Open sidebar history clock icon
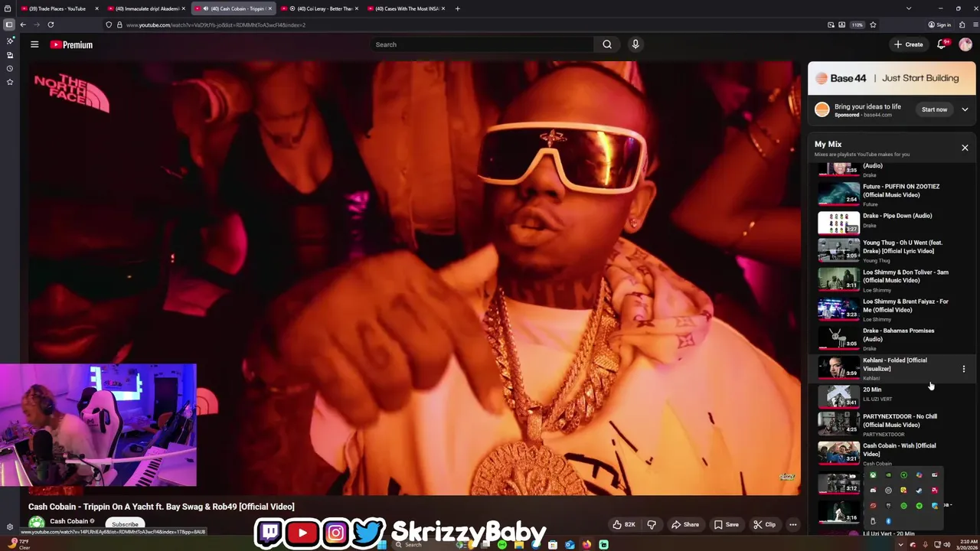This screenshot has height=551, width=980. (9, 68)
